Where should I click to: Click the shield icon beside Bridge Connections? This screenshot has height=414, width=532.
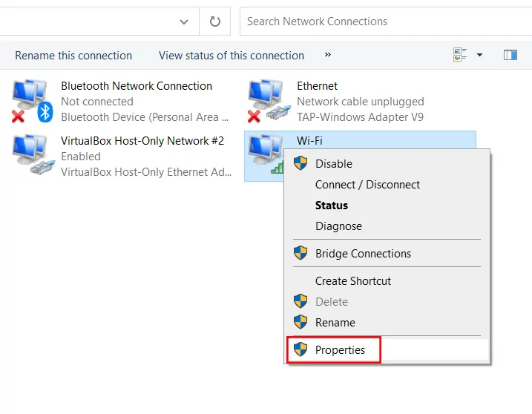click(x=301, y=253)
